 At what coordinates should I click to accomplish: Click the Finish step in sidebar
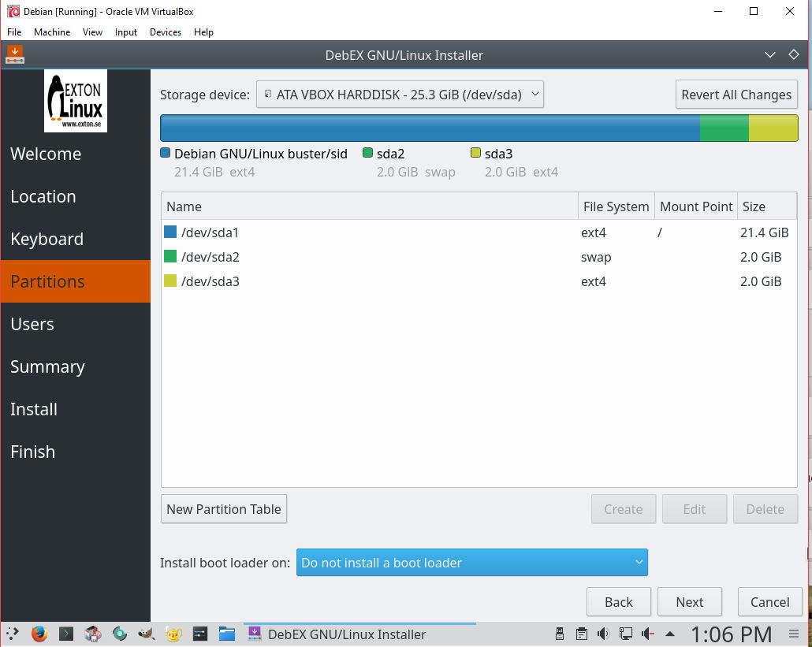tap(76, 452)
